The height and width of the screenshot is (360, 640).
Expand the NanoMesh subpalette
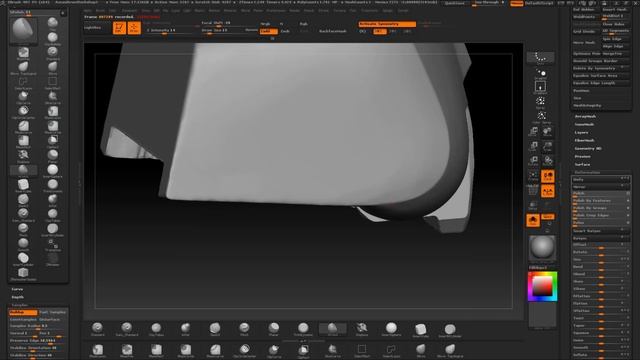(x=584, y=124)
